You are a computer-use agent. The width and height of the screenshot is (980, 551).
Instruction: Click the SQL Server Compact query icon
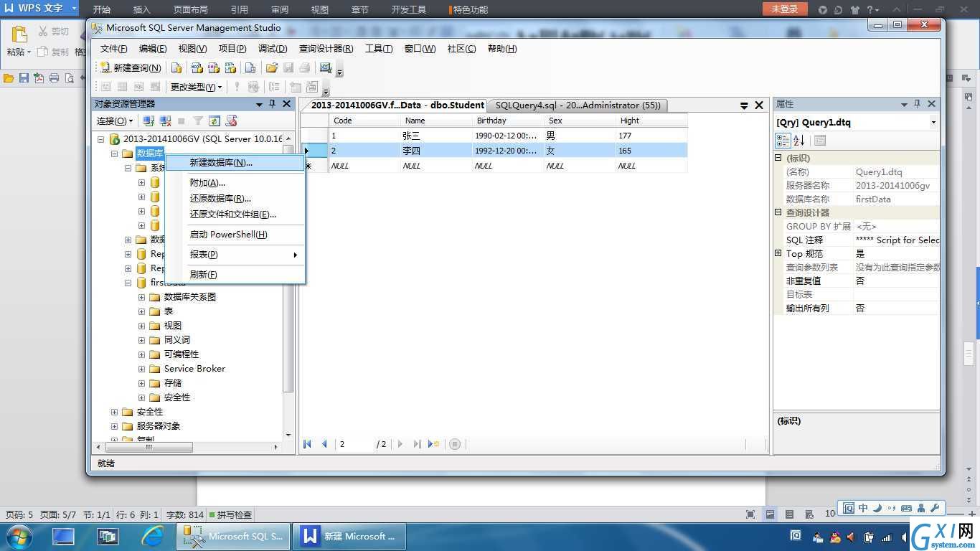pyautogui.click(x=250, y=67)
